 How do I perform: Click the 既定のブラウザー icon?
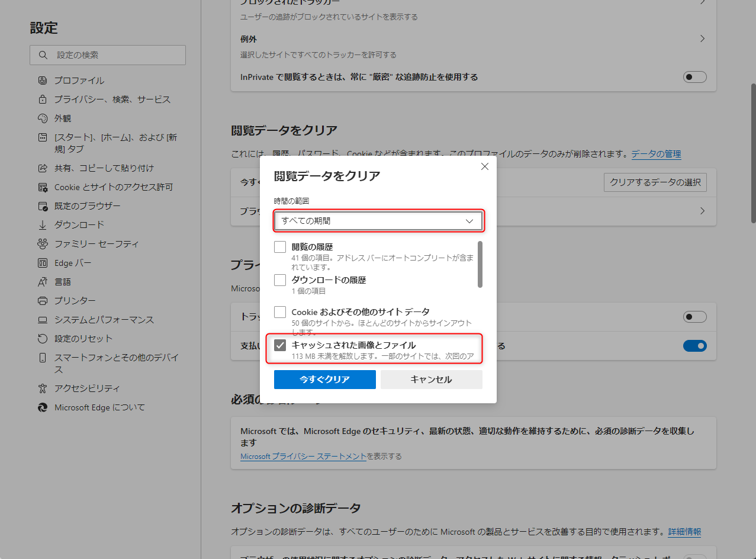coord(42,206)
